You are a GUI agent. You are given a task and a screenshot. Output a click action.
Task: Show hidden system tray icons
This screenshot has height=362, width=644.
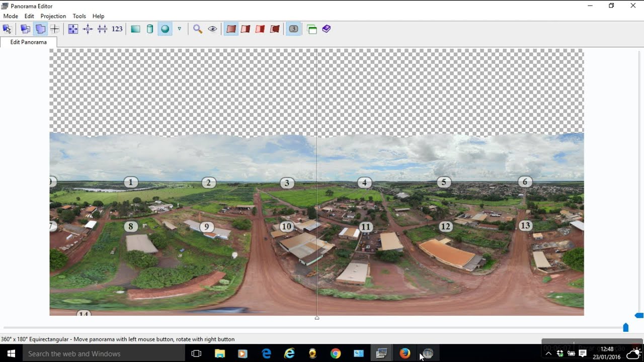click(548, 354)
